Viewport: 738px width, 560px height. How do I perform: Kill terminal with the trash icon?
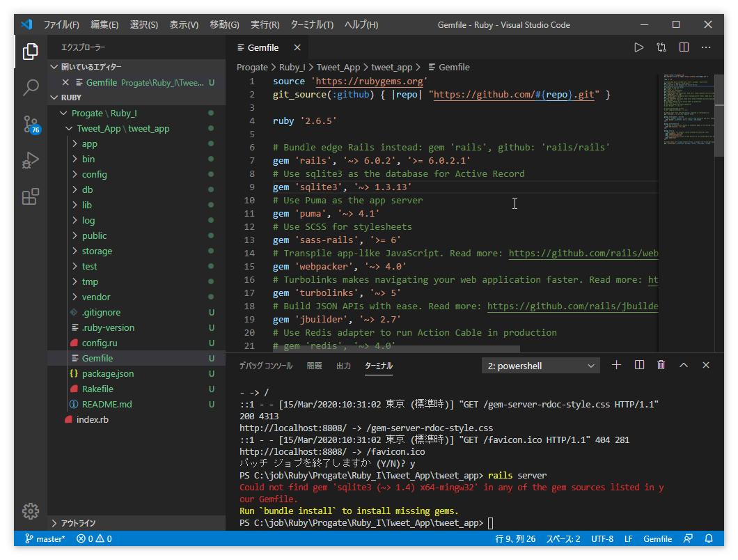click(x=661, y=365)
